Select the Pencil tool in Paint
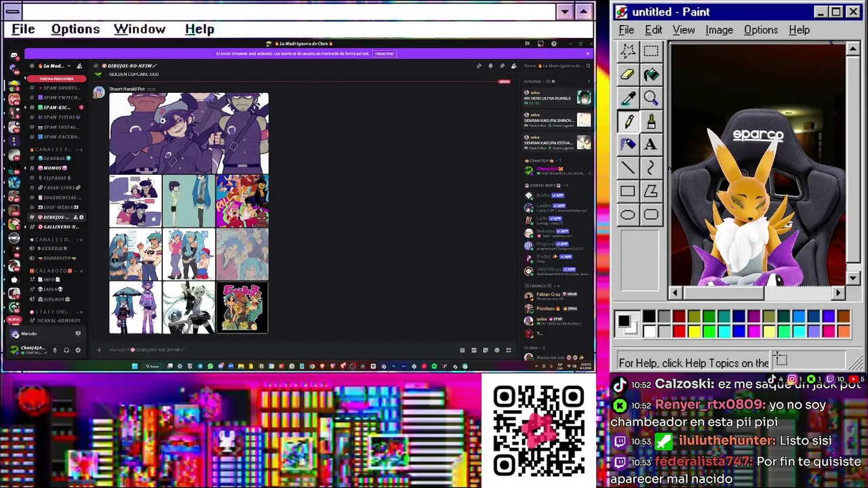The image size is (868, 488). pyautogui.click(x=628, y=121)
